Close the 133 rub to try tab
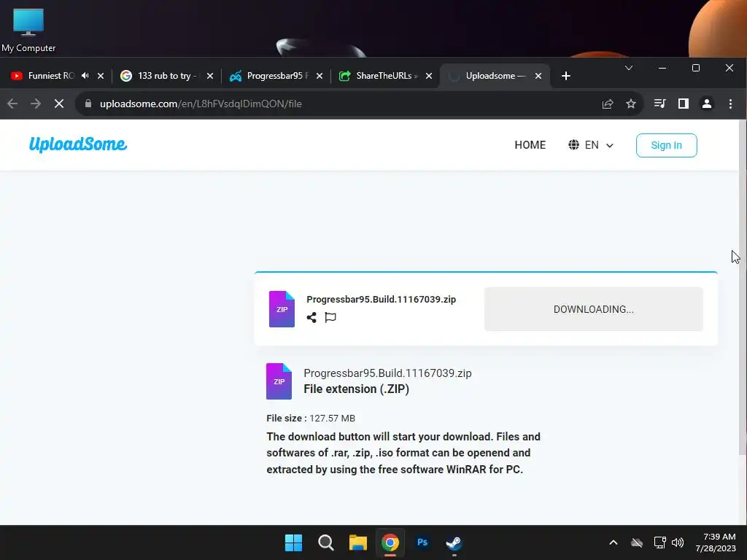Screen dimensions: 747x560 click(x=210, y=76)
